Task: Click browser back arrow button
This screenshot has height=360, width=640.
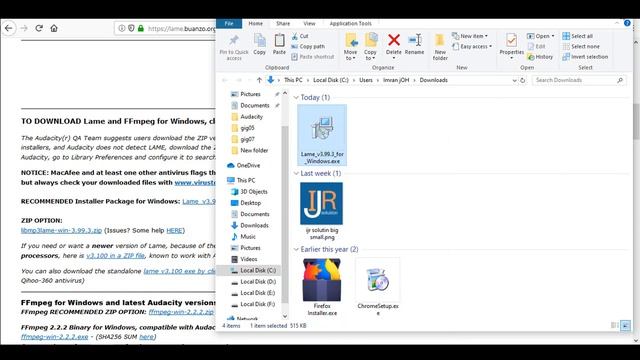Action: 9,28
